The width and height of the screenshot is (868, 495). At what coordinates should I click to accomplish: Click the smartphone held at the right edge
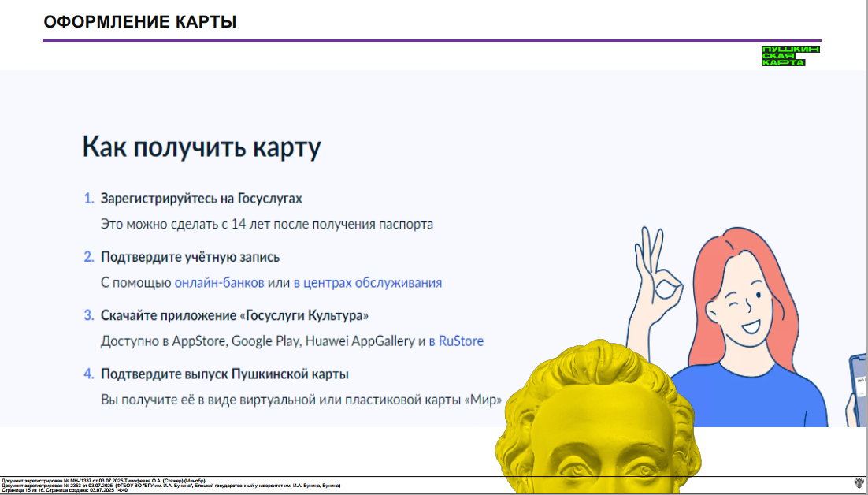pos(857,389)
